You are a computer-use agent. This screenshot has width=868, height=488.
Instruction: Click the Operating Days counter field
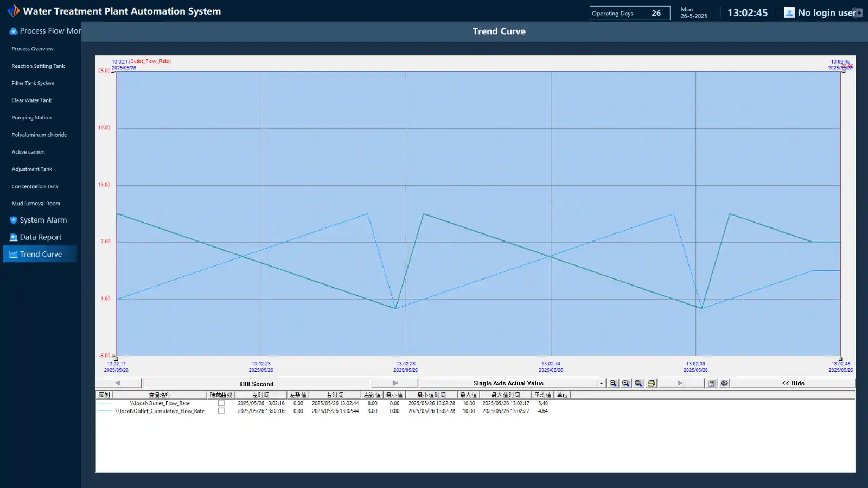630,13
